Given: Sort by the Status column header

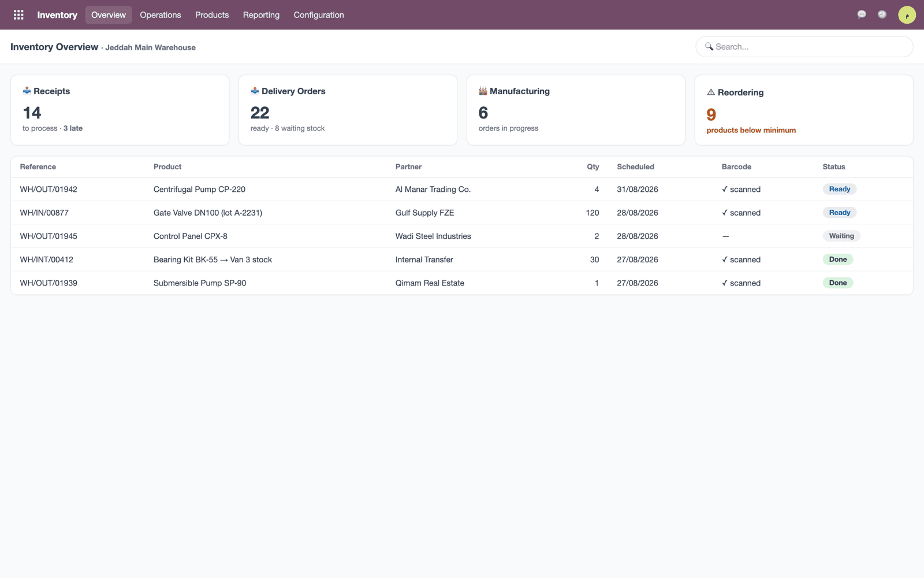Looking at the screenshot, I should [x=834, y=166].
